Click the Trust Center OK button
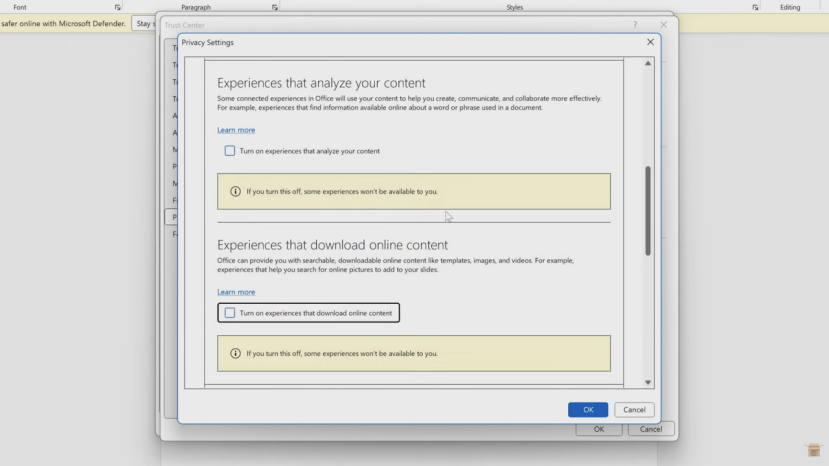 pyautogui.click(x=598, y=429)
